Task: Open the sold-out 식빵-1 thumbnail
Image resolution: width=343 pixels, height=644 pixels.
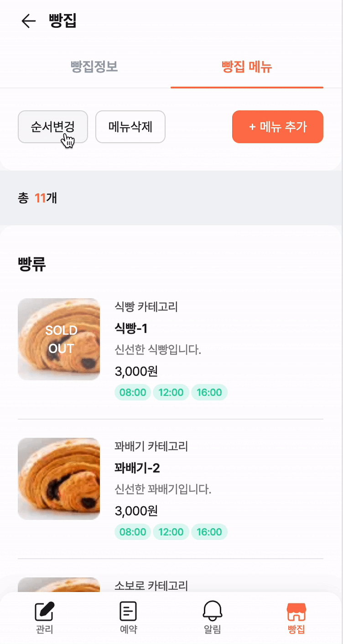Action: (x=59, y=339)
